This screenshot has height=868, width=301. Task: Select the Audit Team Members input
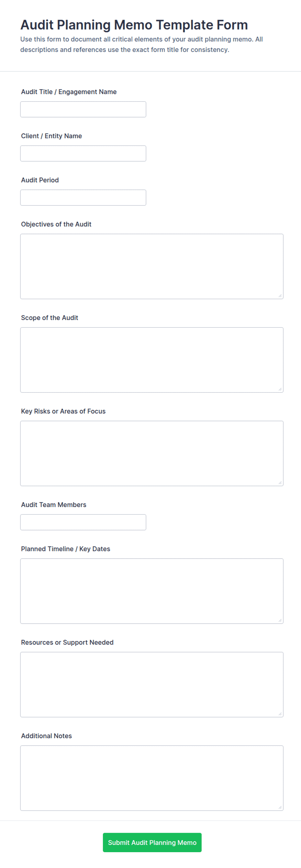click(83, 522)
